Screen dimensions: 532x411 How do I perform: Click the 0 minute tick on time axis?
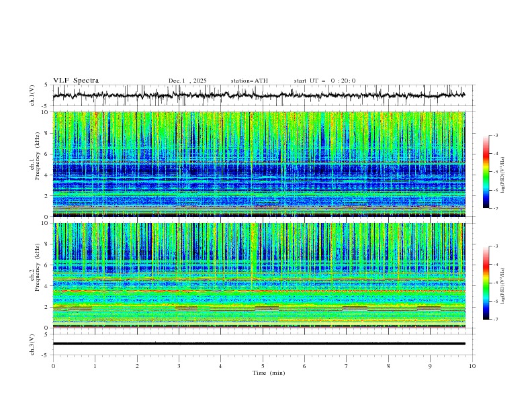pyautogui.click(x=53, y=366)
